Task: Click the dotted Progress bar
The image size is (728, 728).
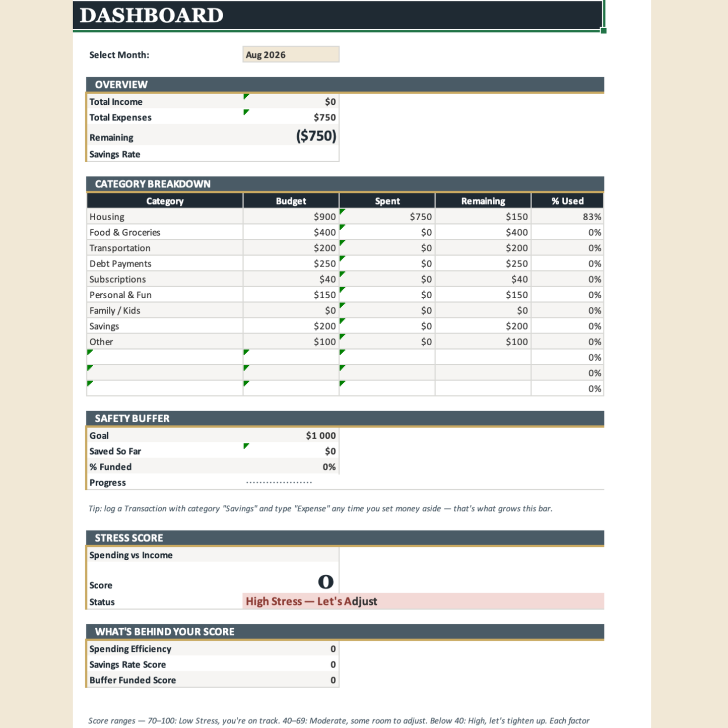Action: pyautogui.click(x=279, y=482)
